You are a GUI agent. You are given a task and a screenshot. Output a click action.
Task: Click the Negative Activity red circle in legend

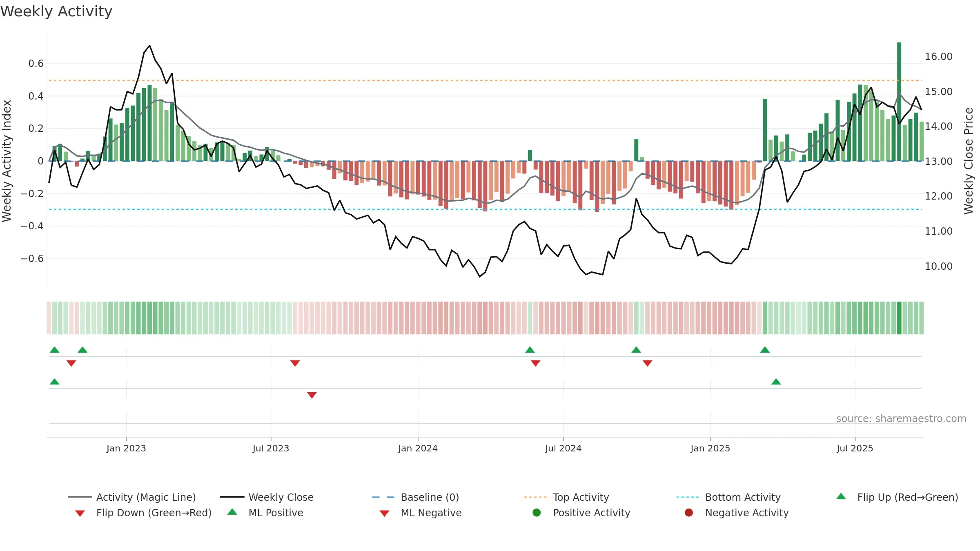689,513
